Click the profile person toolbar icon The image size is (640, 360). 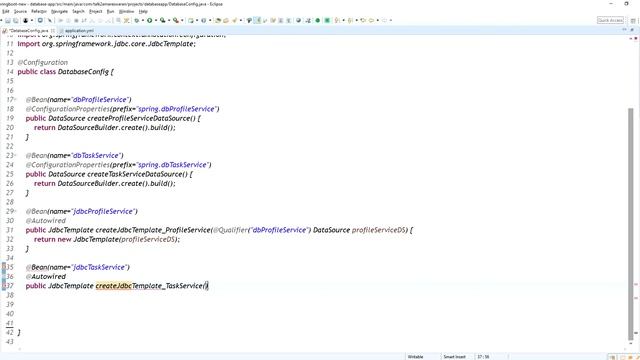pyautogui.click(x=25, y=20)
